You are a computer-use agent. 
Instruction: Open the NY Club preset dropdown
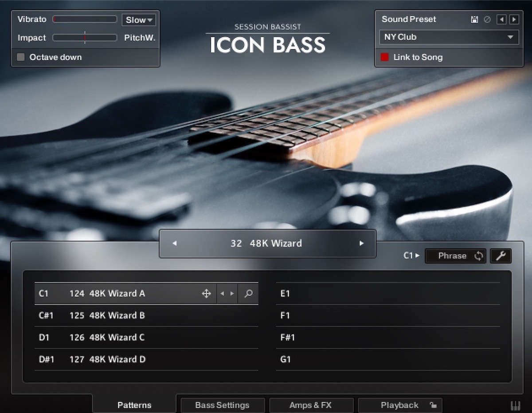coord(449,37)
